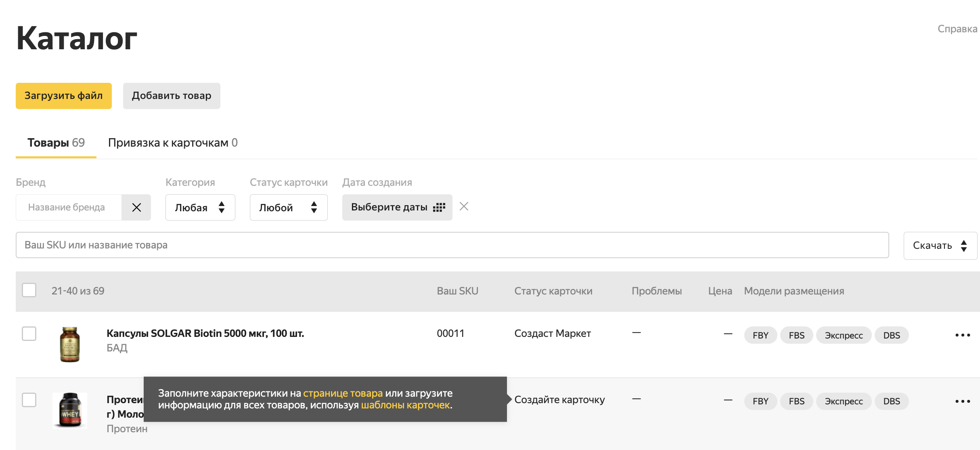This screenshot has height=450, width=980.
Task: Follow the странице товара link in tooltip
Action: point(343,393)
